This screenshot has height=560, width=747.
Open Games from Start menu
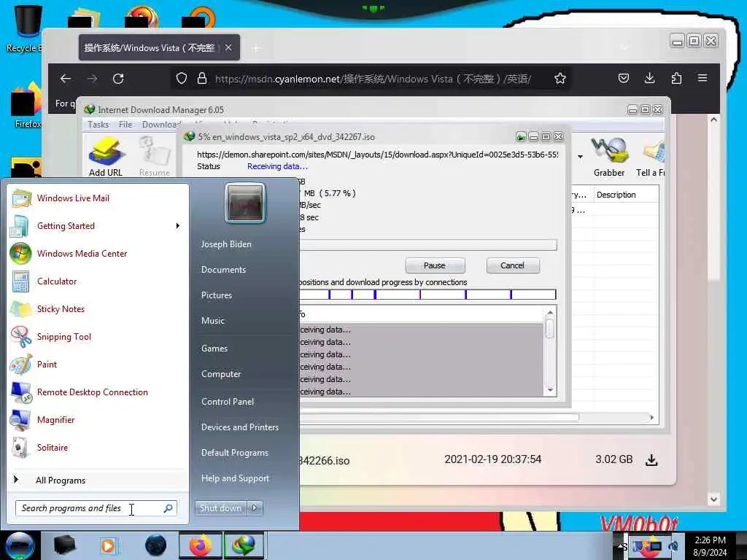pyautogui.click(x=214, y=348)
